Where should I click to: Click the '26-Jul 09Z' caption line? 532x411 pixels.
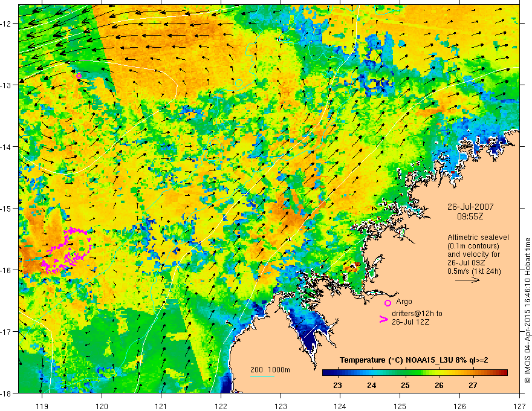click(466, 263)
